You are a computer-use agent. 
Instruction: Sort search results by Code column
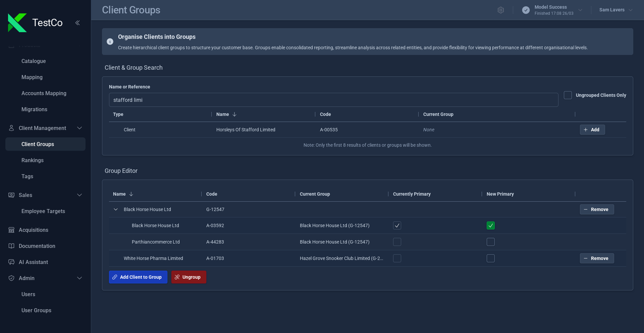[x=325, y=114]
